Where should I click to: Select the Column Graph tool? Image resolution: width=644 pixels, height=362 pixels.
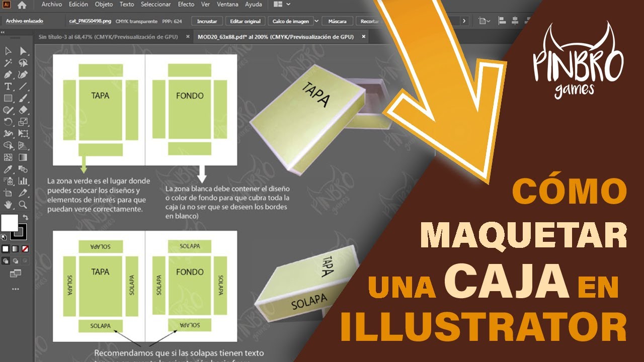point(23,181)
